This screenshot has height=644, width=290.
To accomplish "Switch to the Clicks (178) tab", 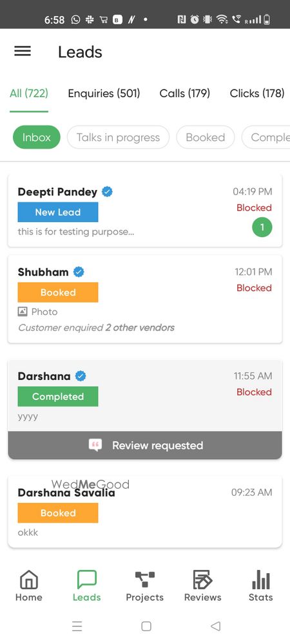I will click(257, 93).
